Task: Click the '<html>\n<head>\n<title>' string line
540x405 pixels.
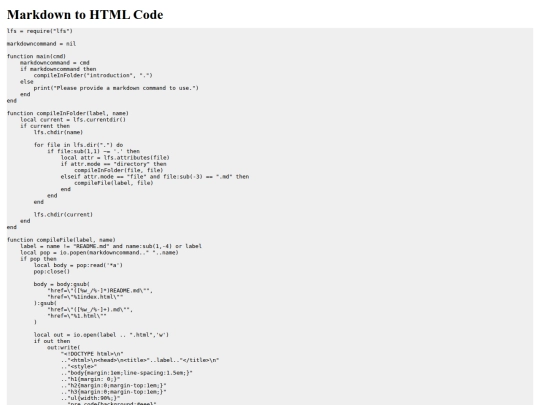Action: point(140,360)
